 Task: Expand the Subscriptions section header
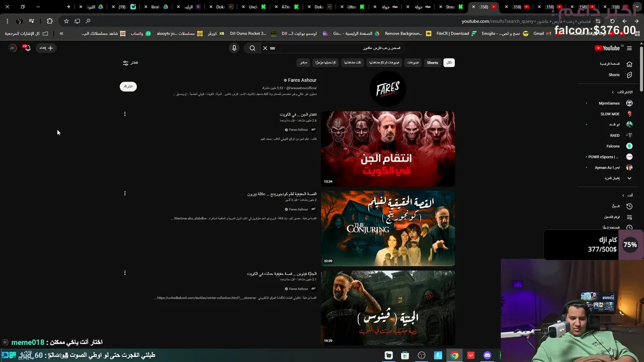point(622,92)
